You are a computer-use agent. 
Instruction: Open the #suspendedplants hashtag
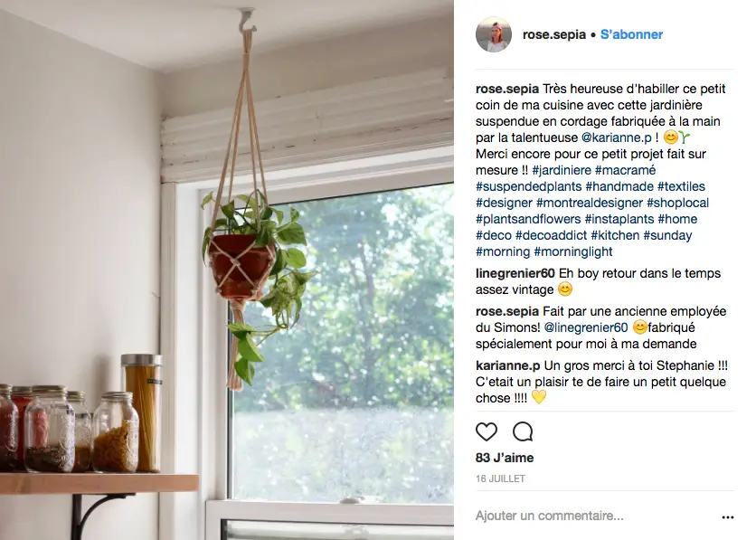click(528, 186)
